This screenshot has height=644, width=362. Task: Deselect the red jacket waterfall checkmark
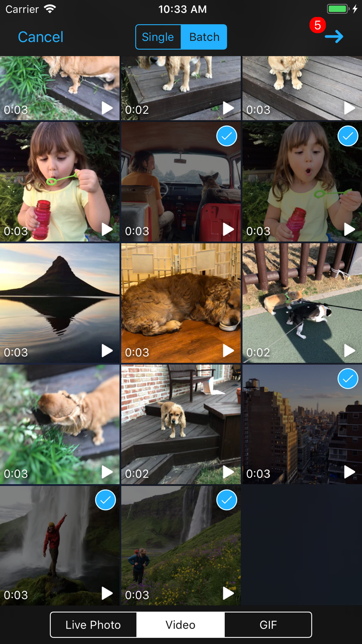(105, 500)
